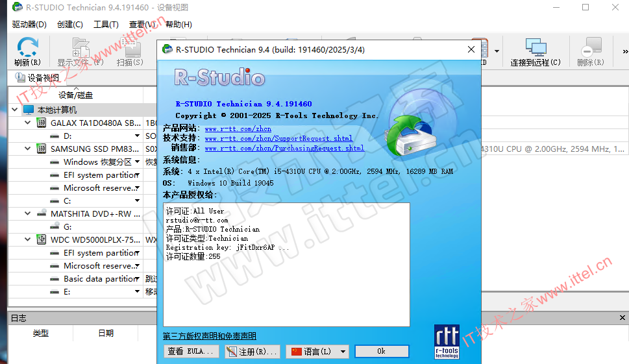Screen dimensions: 629x364
Task: Open Windows recovery partition dropdown arrow
Action: tap(137, 162)
